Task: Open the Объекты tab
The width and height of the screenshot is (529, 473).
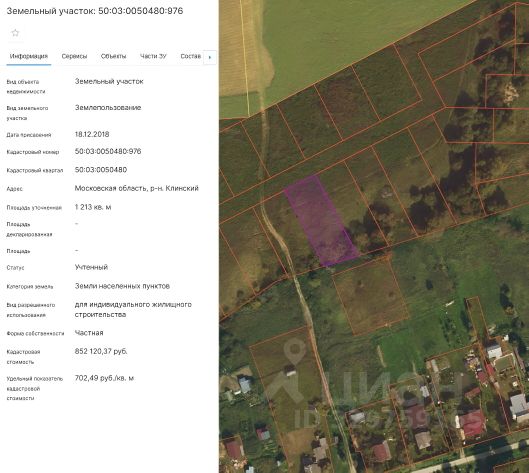Action: point(113,56)
